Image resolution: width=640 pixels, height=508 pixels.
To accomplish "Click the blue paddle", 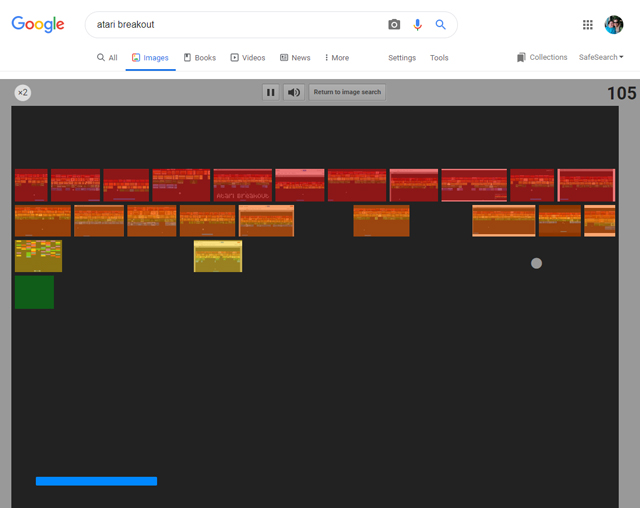I will [x=96, y=481].
